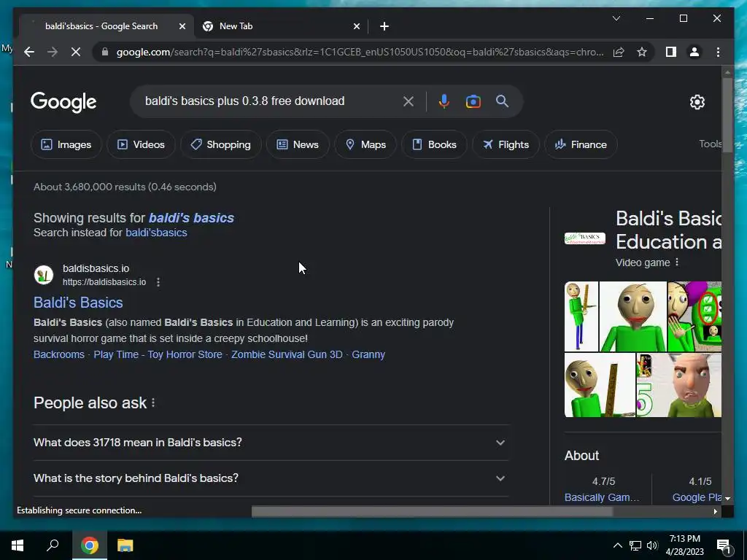
Task: Open Basically Games rating link
Action: 602,497
